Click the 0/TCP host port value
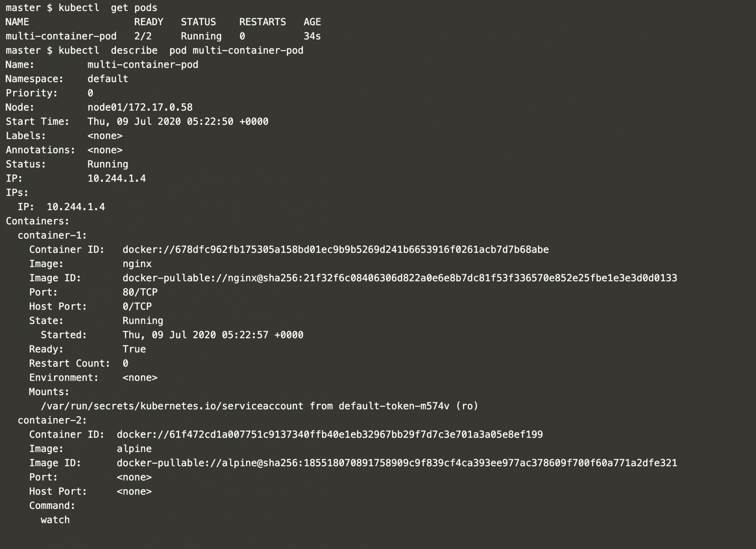Screen dimensions: 756x549 tap(137, 307)
